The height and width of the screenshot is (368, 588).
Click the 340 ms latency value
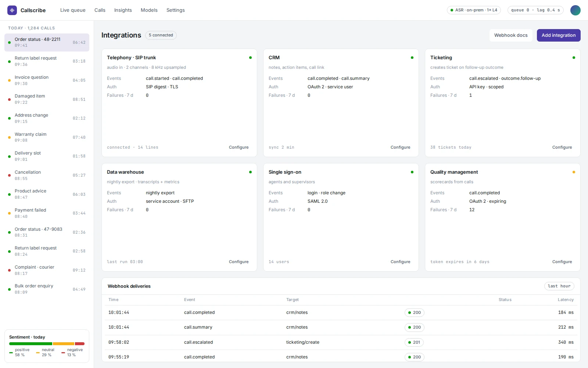tap(566, 342)
